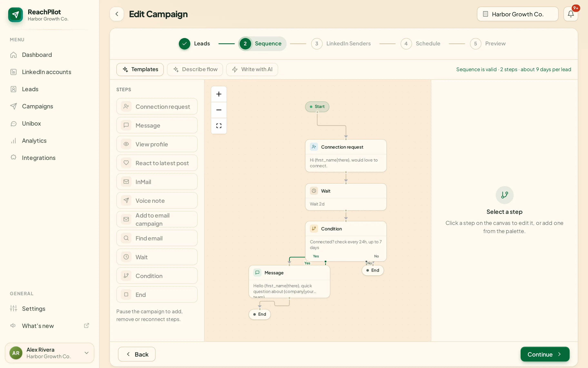
Task: Open Unibox in the sidebar
Action: click(50, 123)
